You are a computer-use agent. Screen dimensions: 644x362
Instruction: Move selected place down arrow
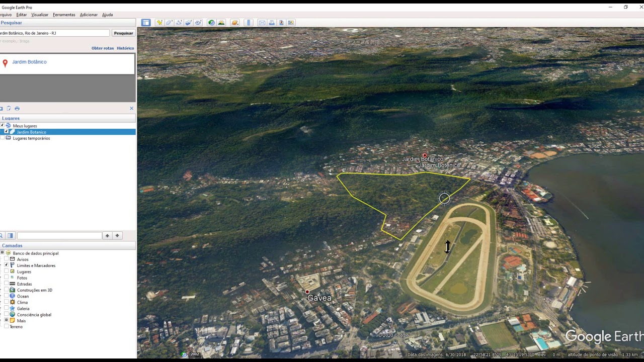(117, 235)
